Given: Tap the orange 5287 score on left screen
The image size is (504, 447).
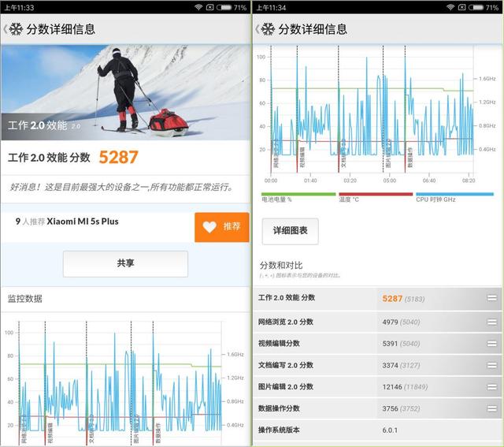Looking at the screenshot, I should (119, 157).
